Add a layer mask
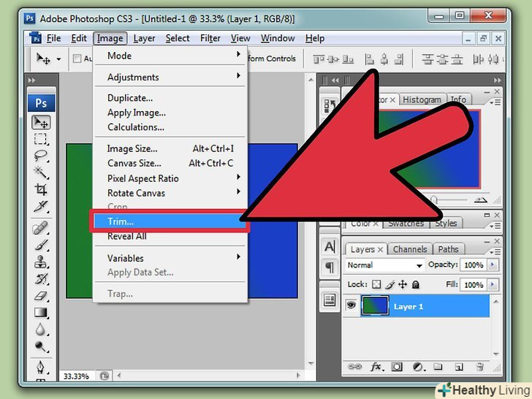 [x=397, y=367]
